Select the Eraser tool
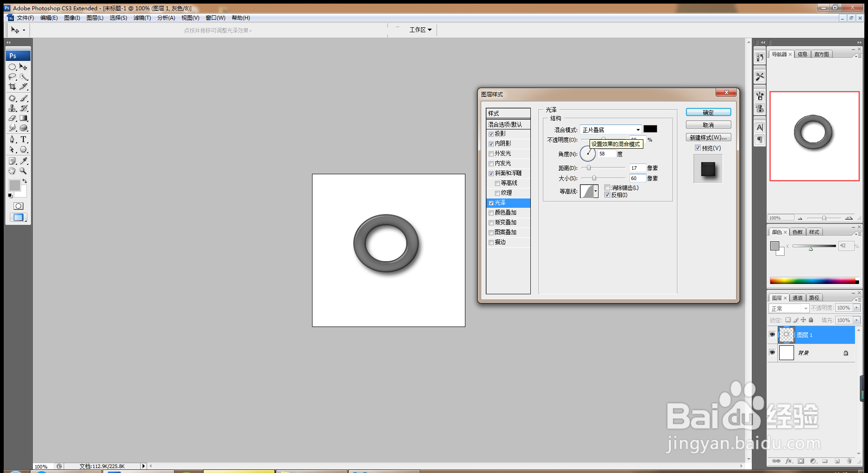 (x=12, y=118)
